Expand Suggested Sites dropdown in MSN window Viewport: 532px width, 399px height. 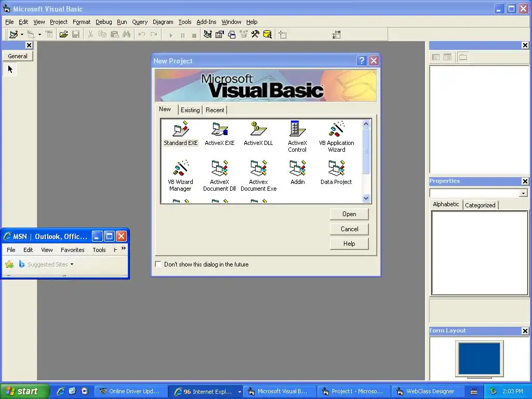[72, 264]
